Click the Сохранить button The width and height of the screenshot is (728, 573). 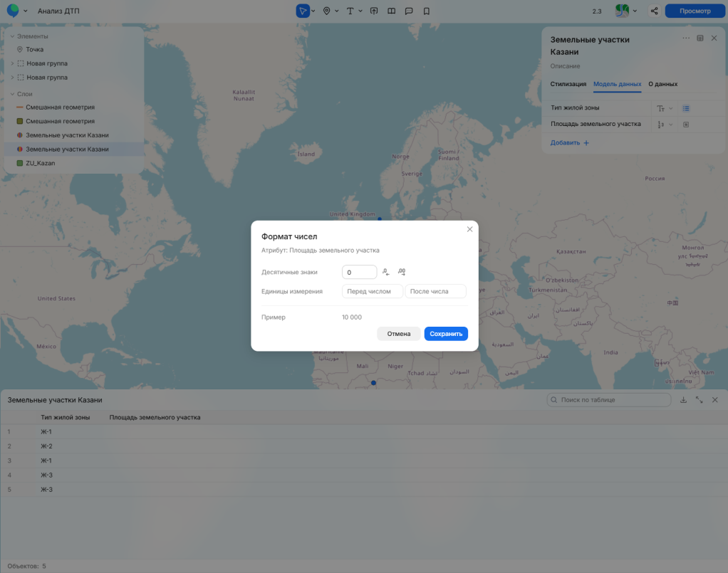coord(446,334)
